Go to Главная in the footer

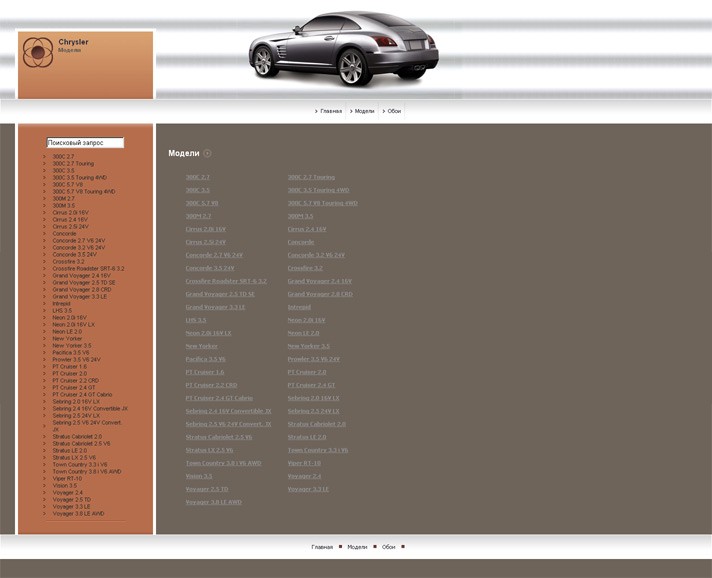(x=322, y=547)
